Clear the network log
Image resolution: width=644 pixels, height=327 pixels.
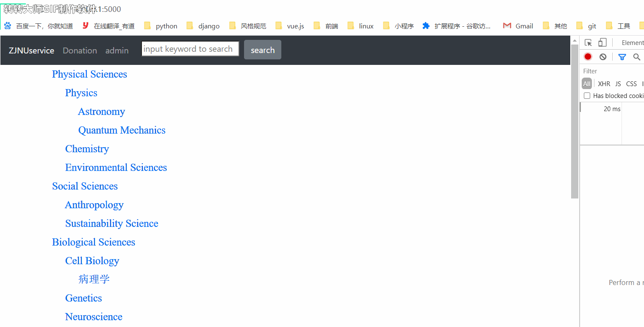pyautogui.click(x=603, y=57)
